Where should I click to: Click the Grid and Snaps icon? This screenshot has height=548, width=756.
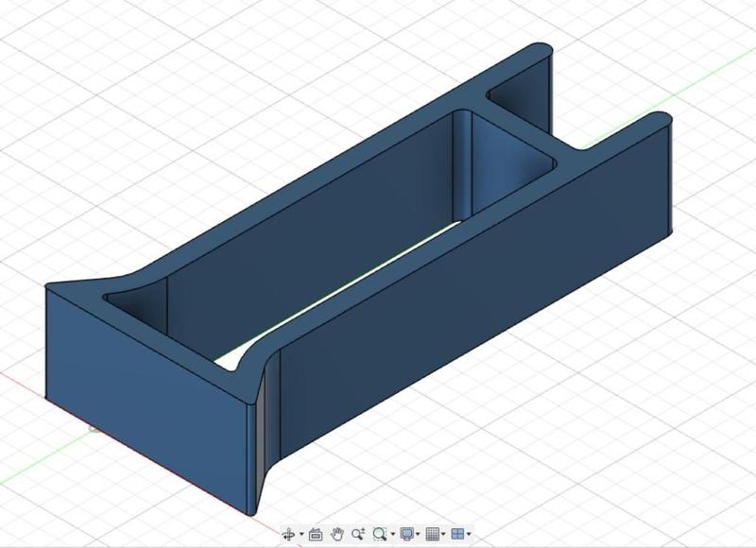tap(433, 534)
